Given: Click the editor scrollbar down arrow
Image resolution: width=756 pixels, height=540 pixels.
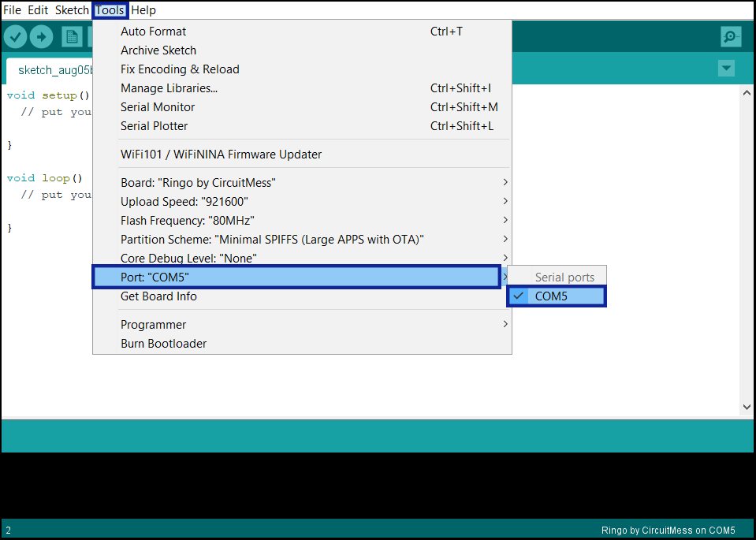Looking at the screenshot, I should (x=747, y=408).
